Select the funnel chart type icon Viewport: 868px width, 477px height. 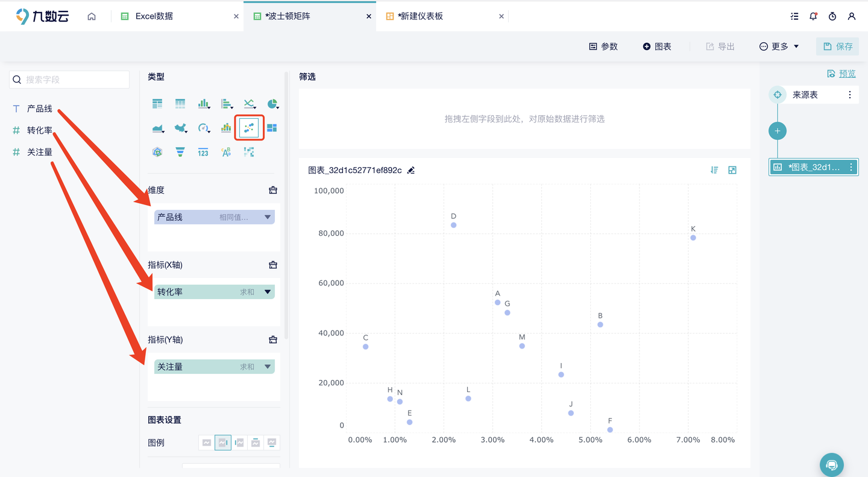[x=180, y=152]
